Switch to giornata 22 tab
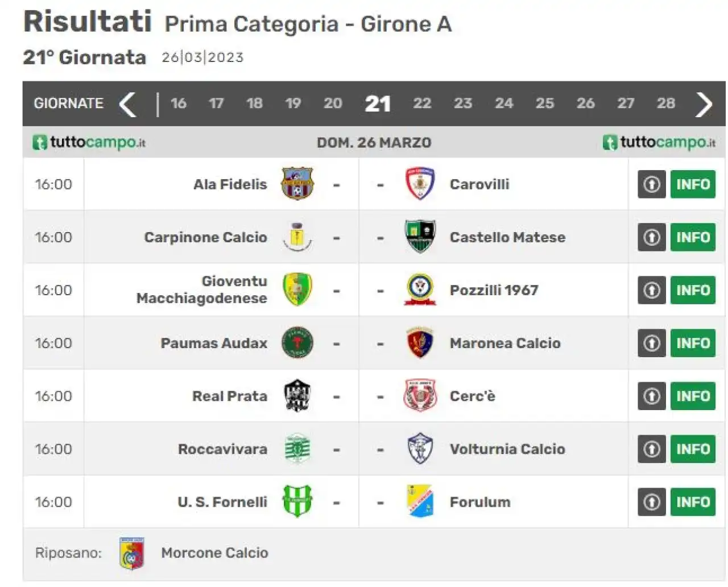 (422, 104)
